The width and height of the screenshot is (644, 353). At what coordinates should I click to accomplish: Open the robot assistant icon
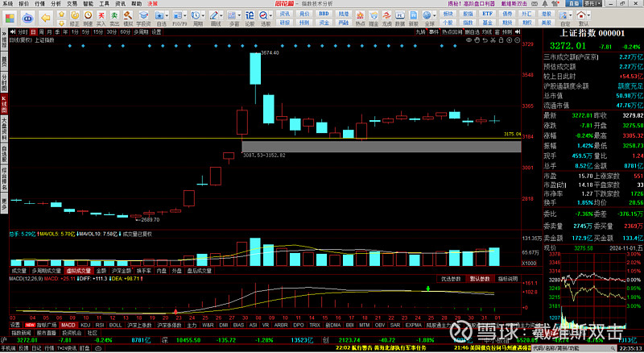point(27,18)
